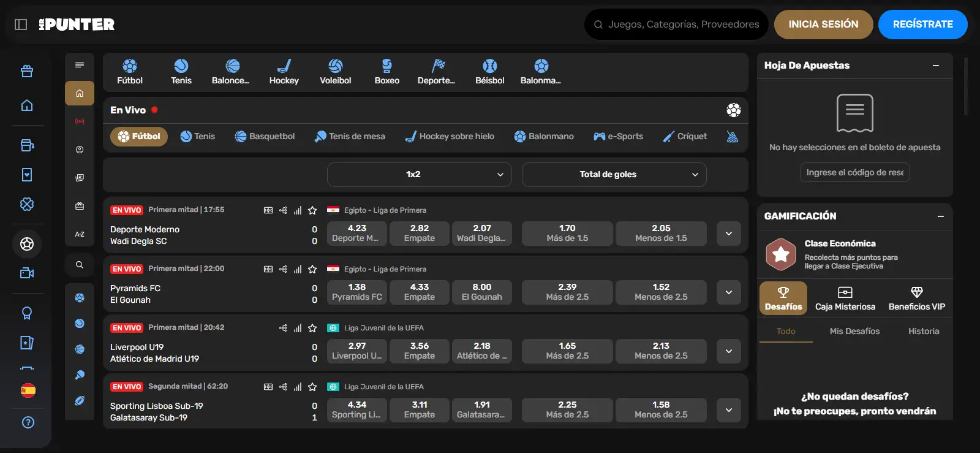Click the soccer ball icon in the En Vivo header
The image size is (980, 453).
[x=734, y=110]
